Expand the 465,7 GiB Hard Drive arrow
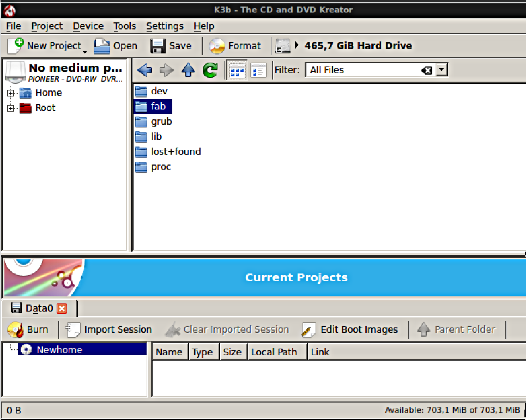This screenshot has height=420, width=526. point(297,45)
